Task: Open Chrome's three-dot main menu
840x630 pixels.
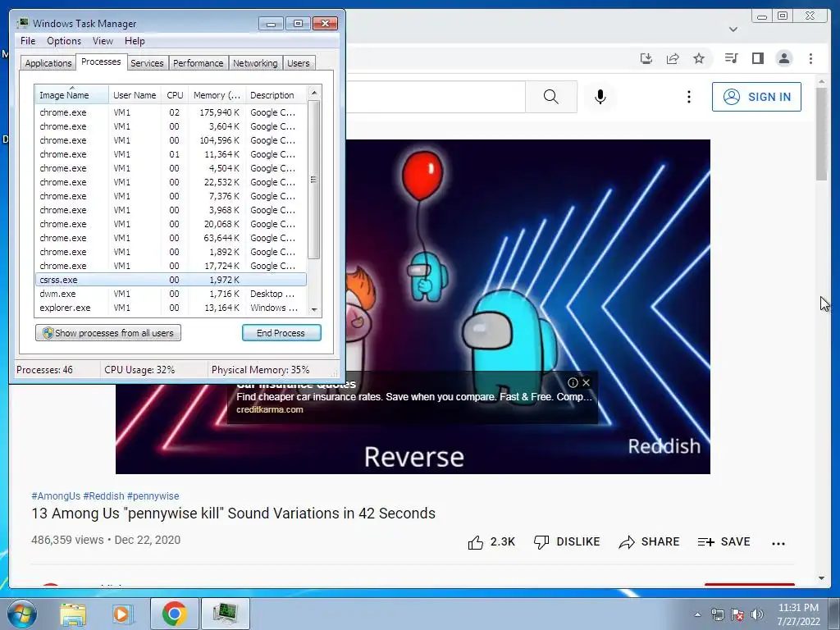Action: click(810, 58)
